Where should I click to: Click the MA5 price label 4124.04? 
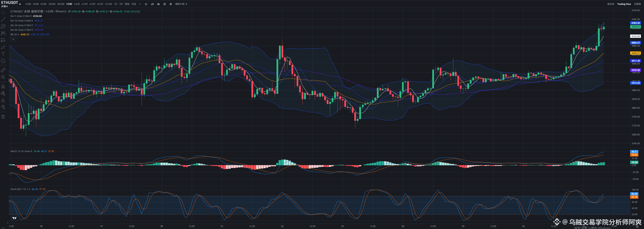tap(635, 36)
